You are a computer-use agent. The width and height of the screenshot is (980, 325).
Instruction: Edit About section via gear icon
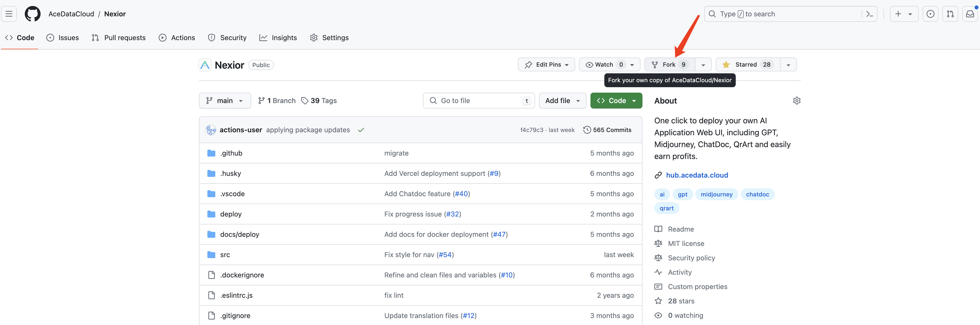tap(797, 101)
